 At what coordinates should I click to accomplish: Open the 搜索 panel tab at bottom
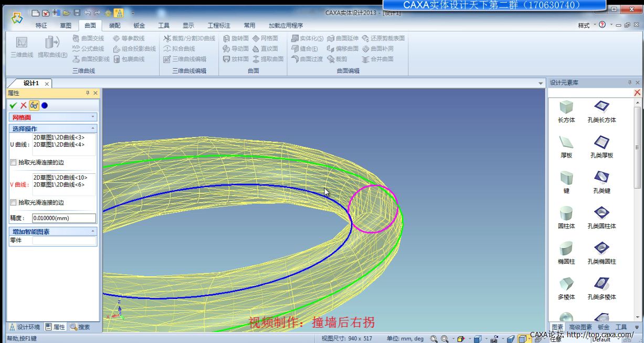(x=80, y=327)
